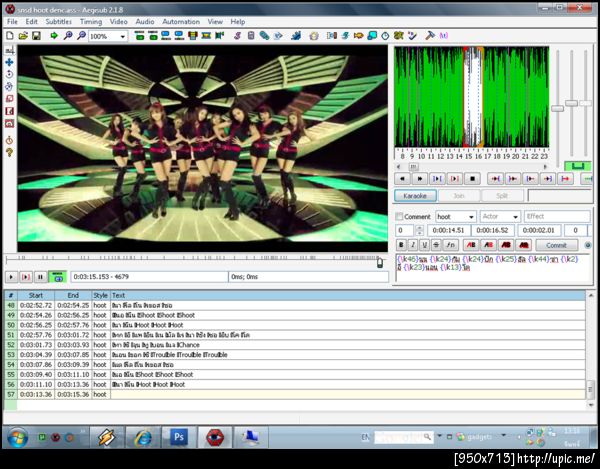The width and height of the screenshot is (600, 469).
Task: Play the video from below the preview
Action: click(x=11, y=277)
